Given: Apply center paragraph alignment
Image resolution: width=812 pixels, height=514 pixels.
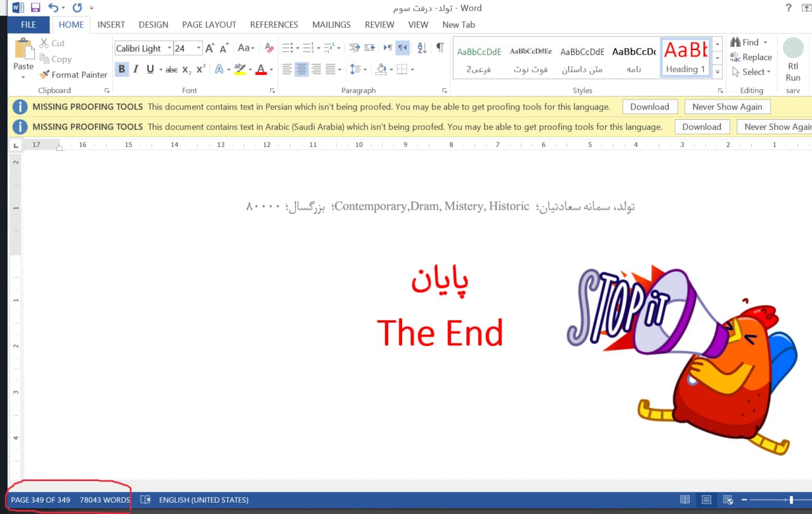Looking at the screenshot, I should pyautogui.click(x=301, y=69).
